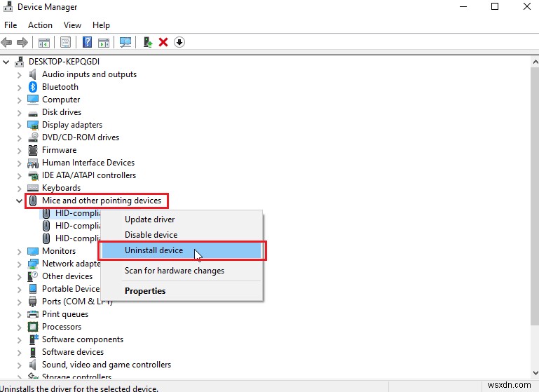Expand Sound, video and game controllers

19,365
